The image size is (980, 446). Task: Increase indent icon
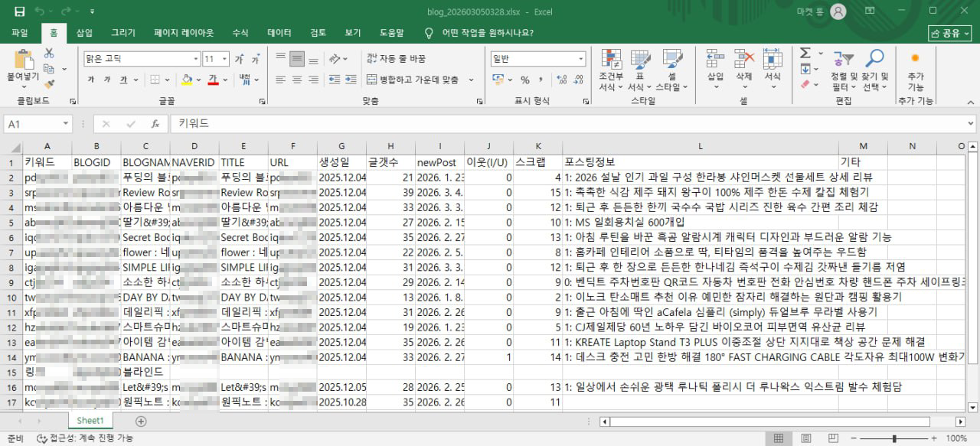click(349, 80)
